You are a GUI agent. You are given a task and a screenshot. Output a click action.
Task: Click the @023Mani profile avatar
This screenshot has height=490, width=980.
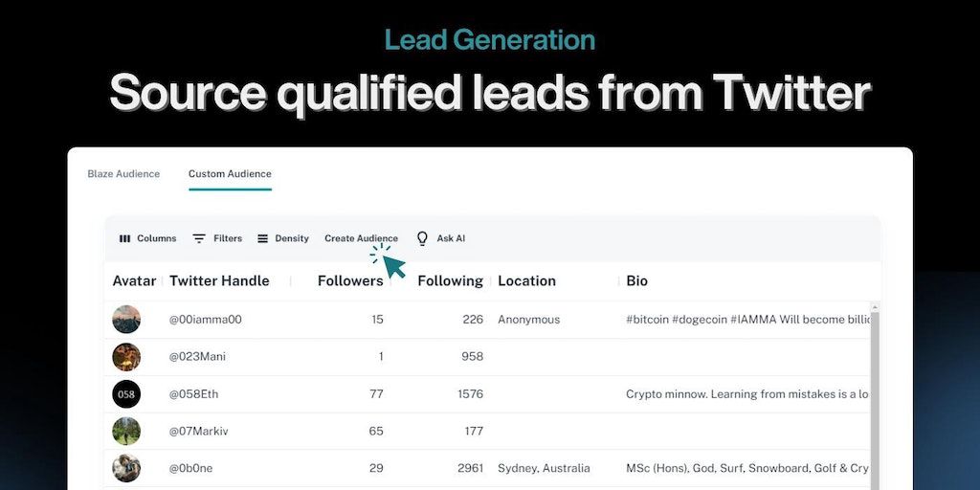pos(126,357)
